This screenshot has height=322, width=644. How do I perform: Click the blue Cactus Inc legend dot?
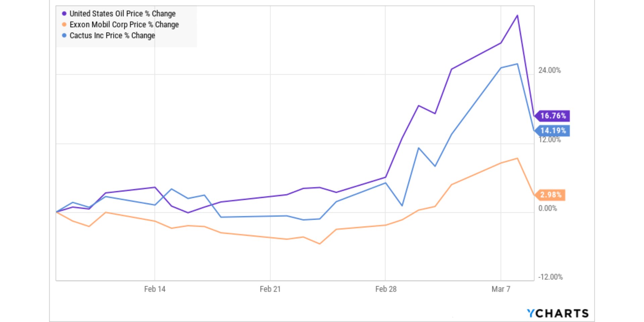[x=64, y=35]
